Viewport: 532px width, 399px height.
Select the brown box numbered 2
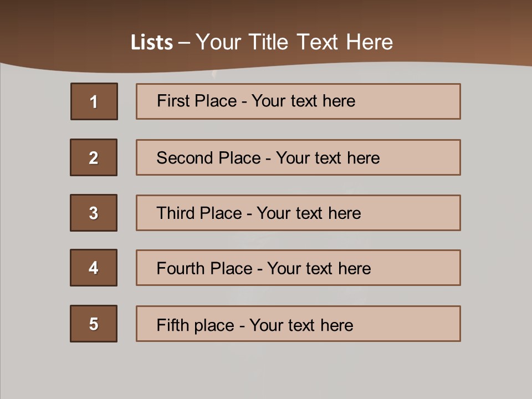pyautogui.click(x=94, y=157)
